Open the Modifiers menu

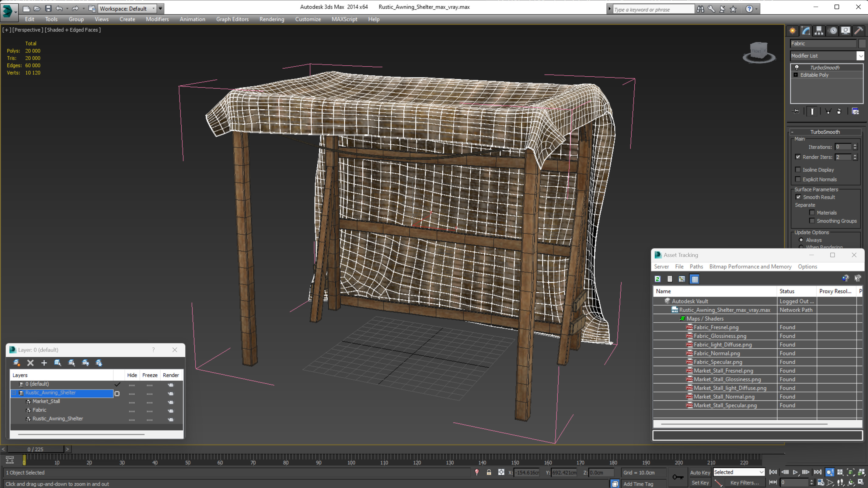(157, 19)
